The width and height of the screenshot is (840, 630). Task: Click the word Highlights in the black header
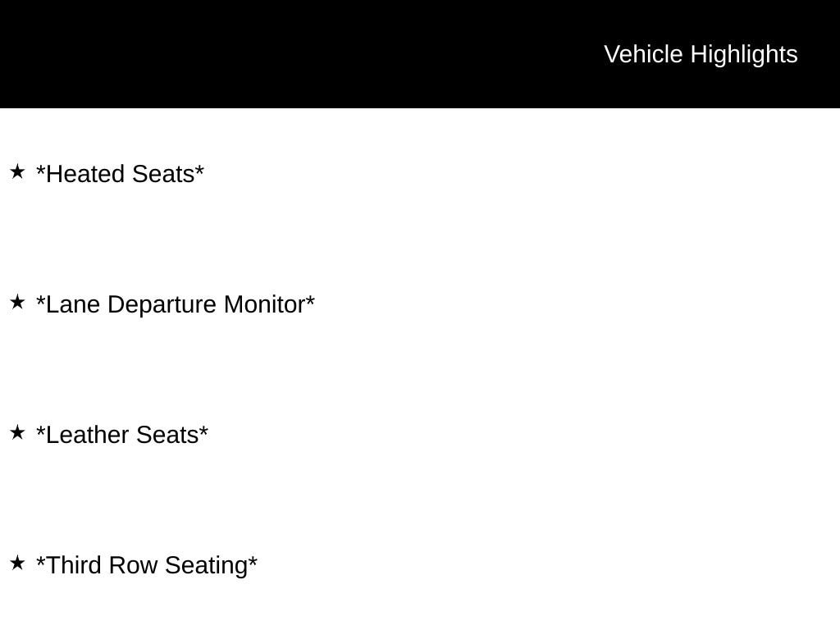click(744, 55)
